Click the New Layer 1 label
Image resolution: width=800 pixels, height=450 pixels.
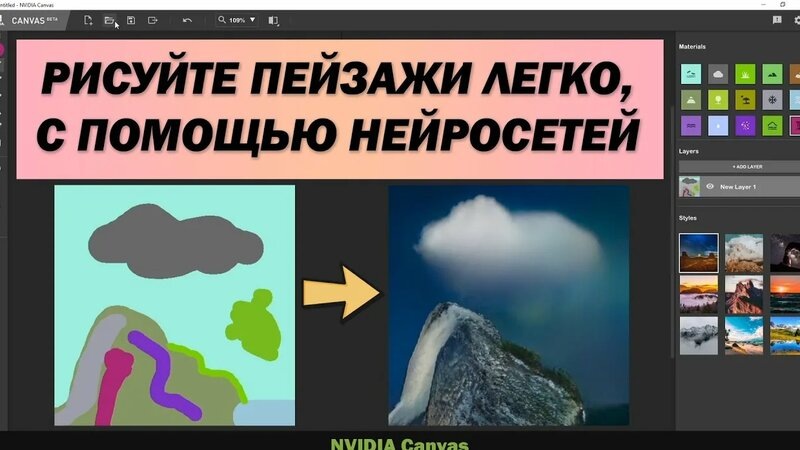738,187
